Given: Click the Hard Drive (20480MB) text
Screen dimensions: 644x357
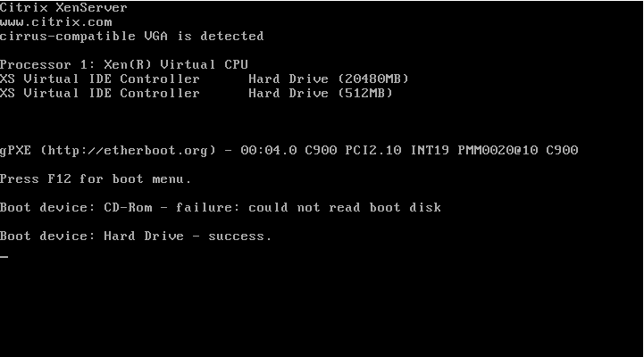Looking at the screenshot, I should [x=329, y=79].
